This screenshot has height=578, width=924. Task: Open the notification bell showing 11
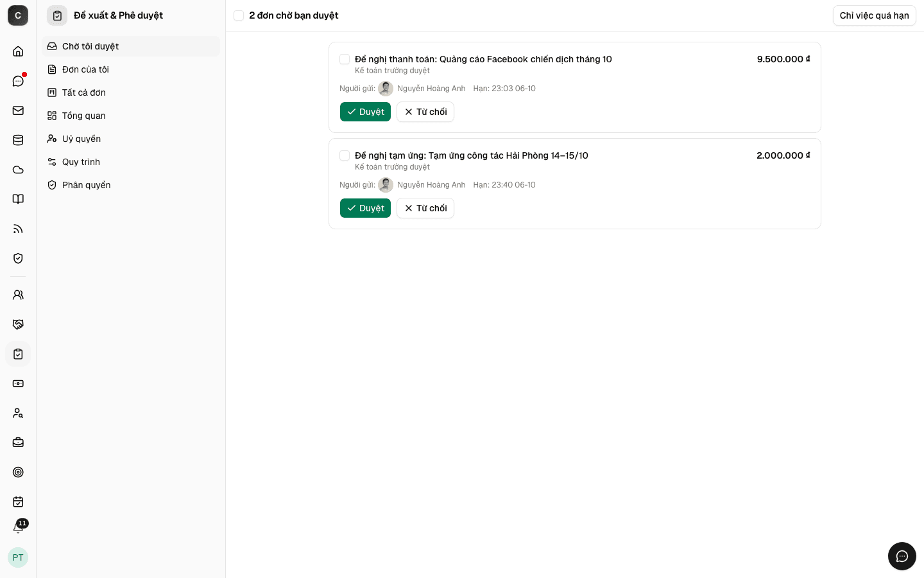(18, 528)
